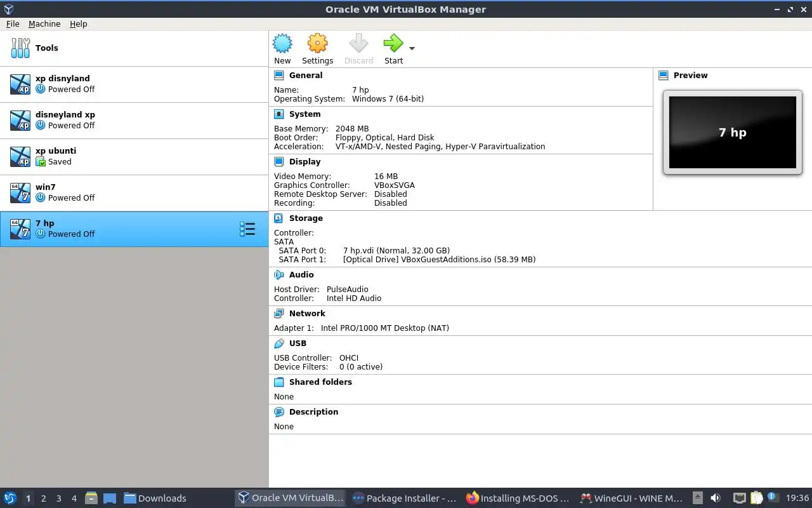Click the Boot Order value Floppy, Optical, Hard Disk

tap(385, 137)
